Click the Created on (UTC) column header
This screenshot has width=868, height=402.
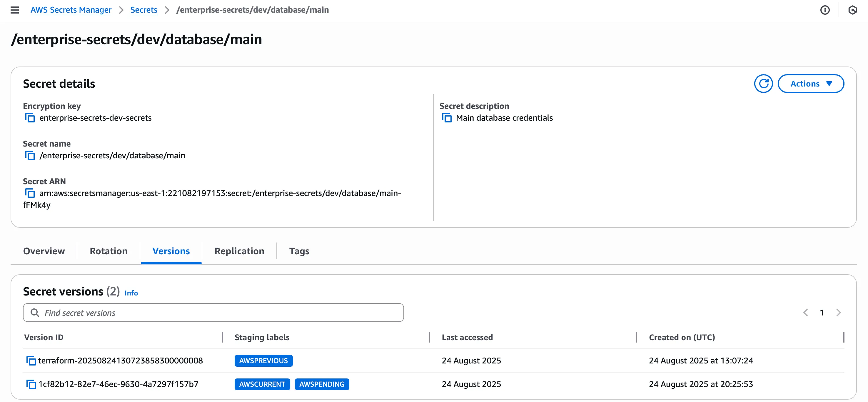pyautogui.click(x=682, y=337)
